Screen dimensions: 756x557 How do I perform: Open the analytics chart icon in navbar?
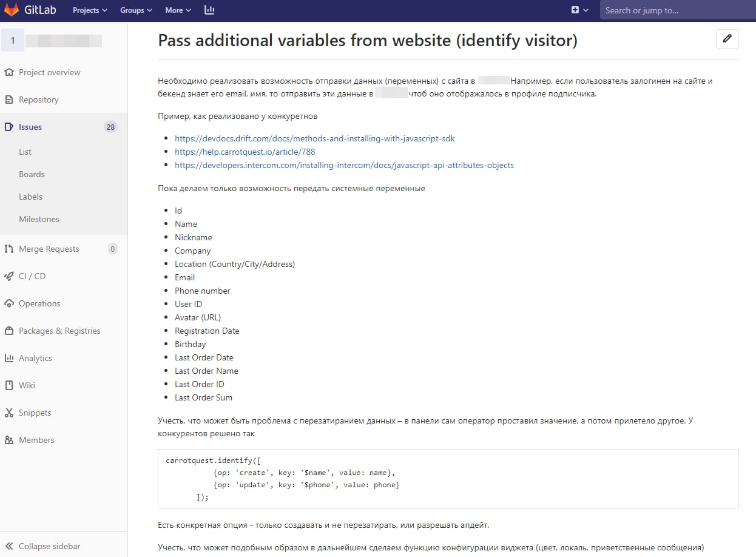pyautogui.click(x=209, y=10)
